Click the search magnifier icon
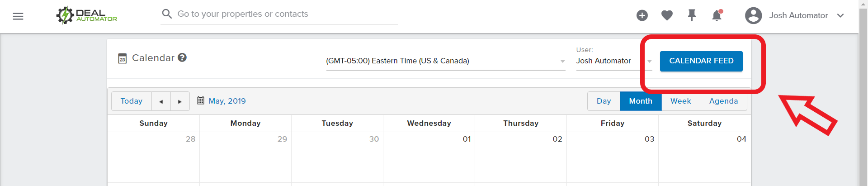Viewport: 868px width, 186px height. coord(167,14)
